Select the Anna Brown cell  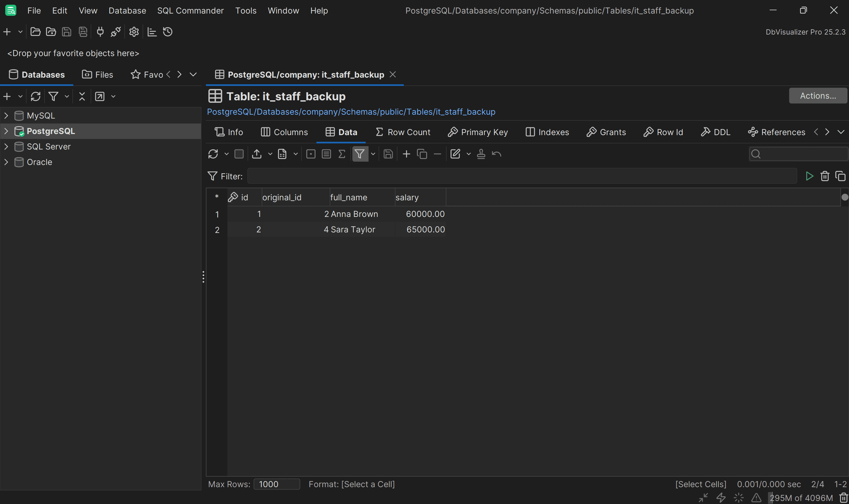[x=362, y=214]
